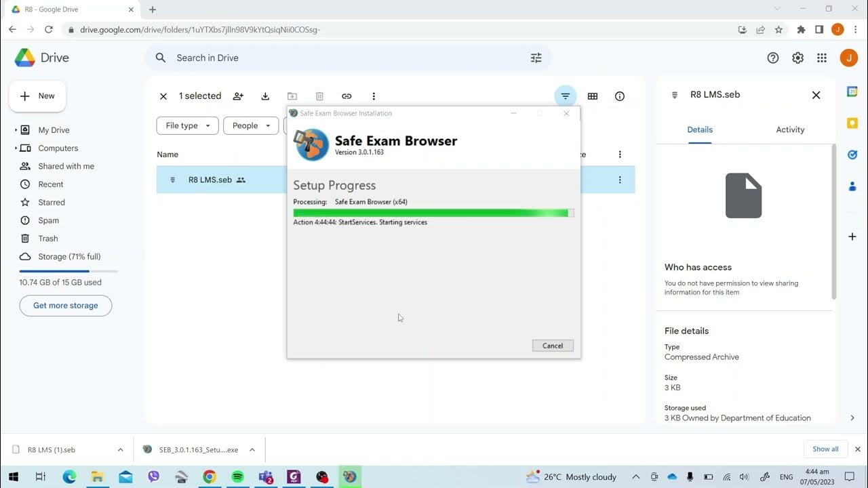
Task: Open the Google Calendar side panel icon
Action: point(852,92)
